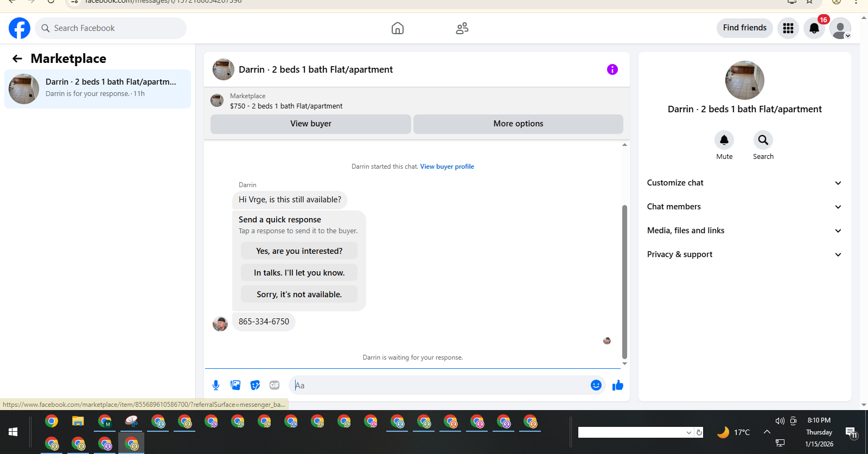Click the chat scrollbar thumb
The image size is (868, 454).
[624, 282]
